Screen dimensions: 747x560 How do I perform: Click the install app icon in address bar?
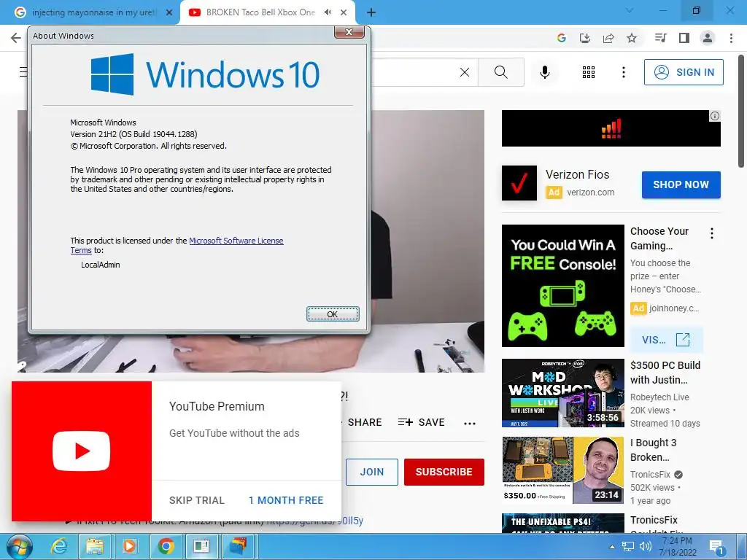[585, 38]
